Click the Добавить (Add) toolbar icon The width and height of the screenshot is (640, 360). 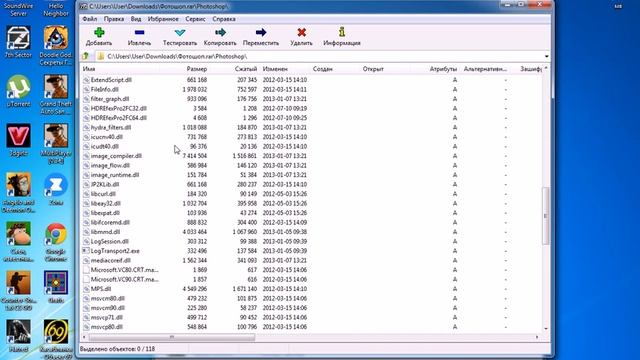[99, 33]
